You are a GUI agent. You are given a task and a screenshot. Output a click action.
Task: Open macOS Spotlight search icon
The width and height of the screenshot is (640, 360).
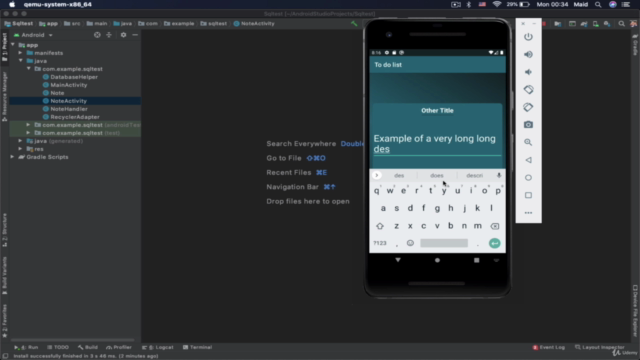[x=598, y=4]
